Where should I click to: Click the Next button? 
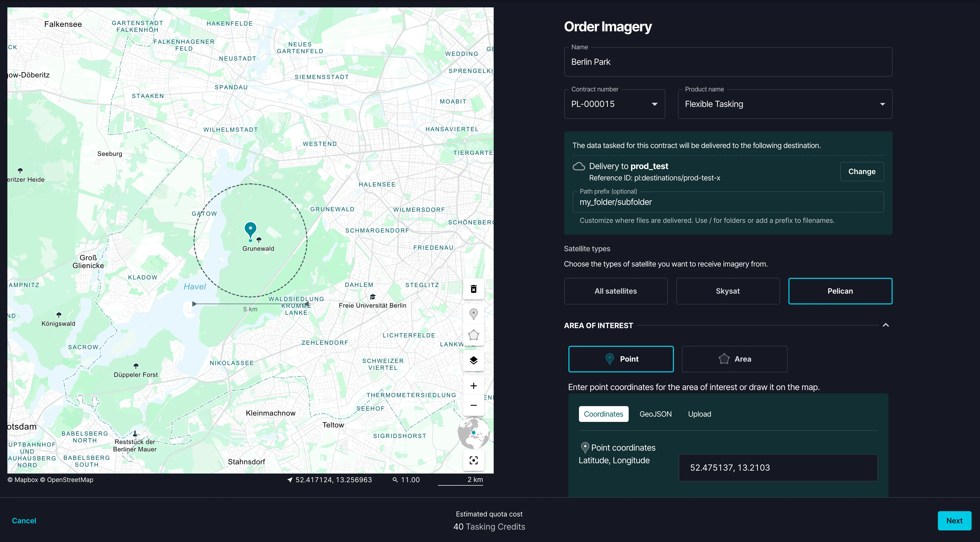pyautogui.click(x=954, y=521)
